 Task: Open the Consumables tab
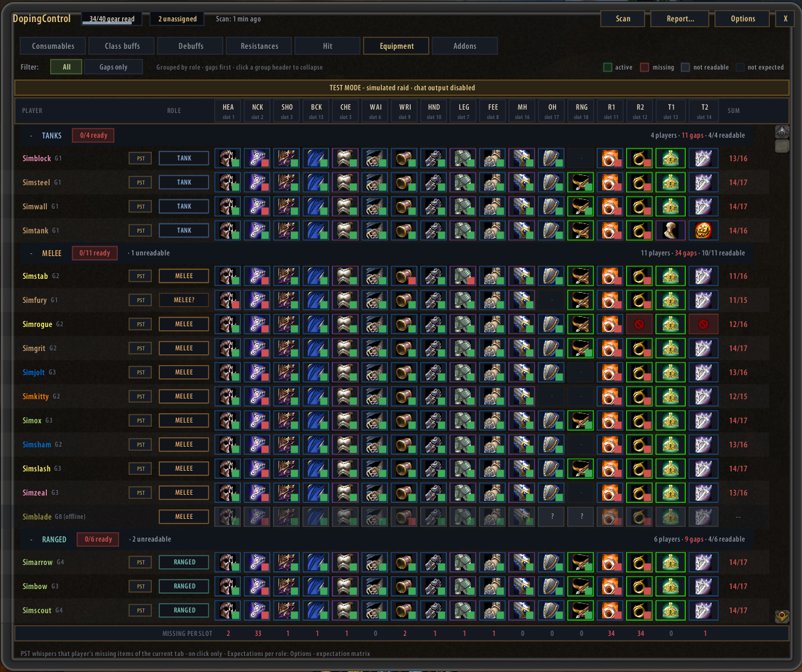click(x=54, y=46)
